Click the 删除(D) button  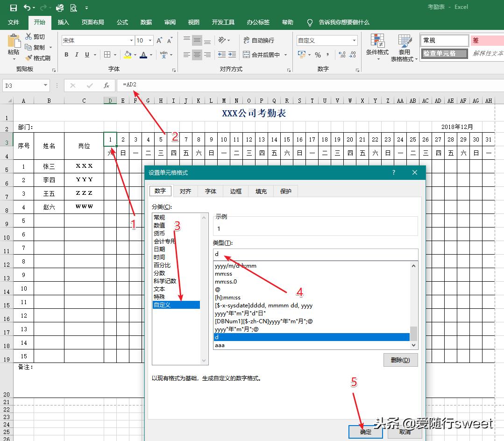point(400,360)
